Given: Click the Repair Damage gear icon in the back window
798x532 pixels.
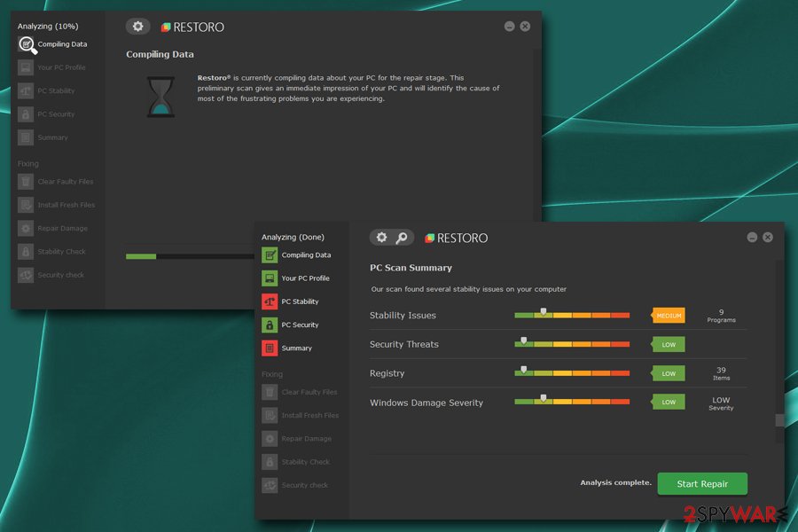Looking at the screenshot, I should [x=26, y=228].
